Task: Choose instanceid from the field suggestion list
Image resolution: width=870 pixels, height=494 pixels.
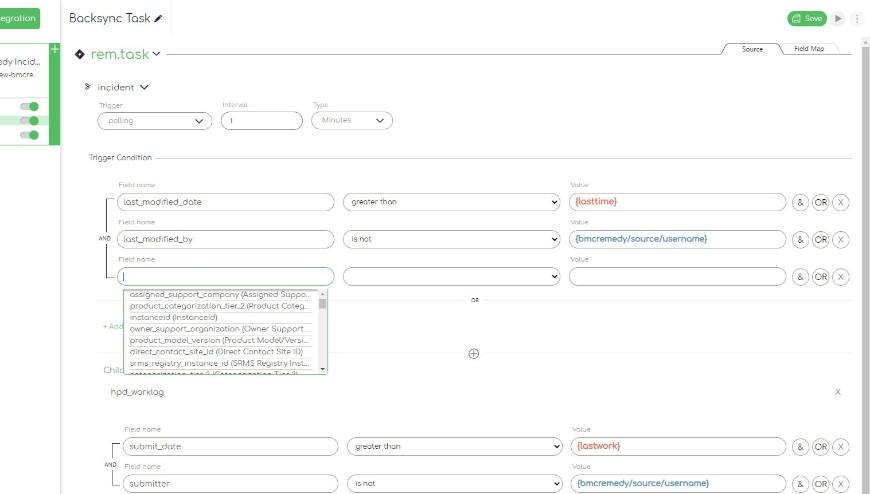Action: click(174, 317)
